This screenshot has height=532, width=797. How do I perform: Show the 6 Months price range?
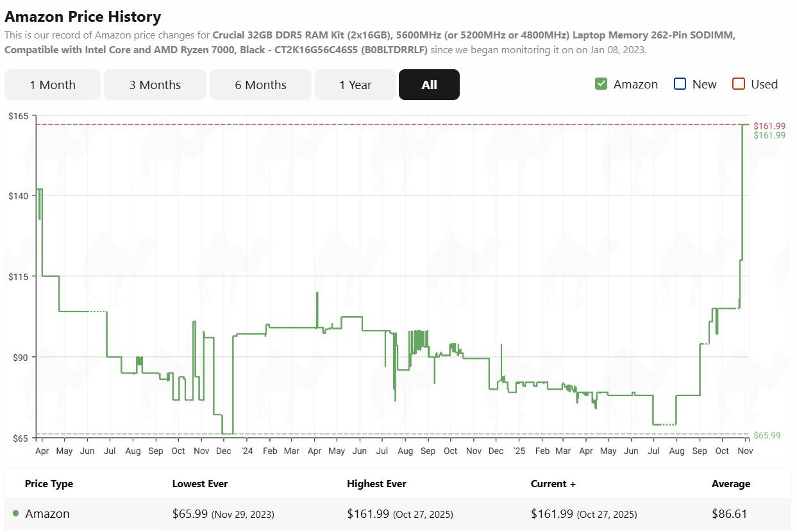[260, 85]
